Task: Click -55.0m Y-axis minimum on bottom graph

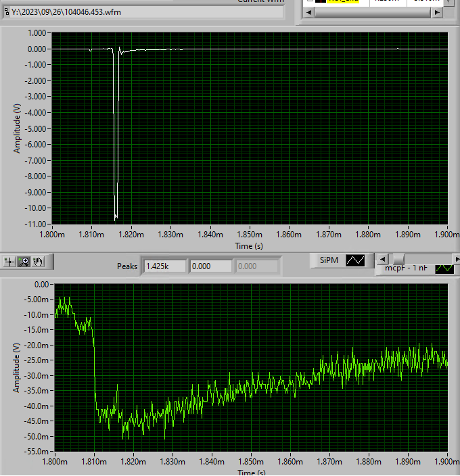Action: coord(37,452)
